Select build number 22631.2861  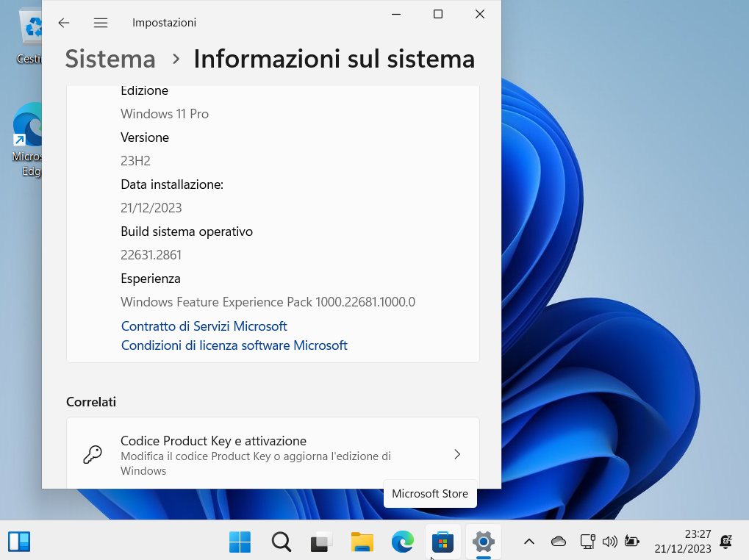click(151, 255)
